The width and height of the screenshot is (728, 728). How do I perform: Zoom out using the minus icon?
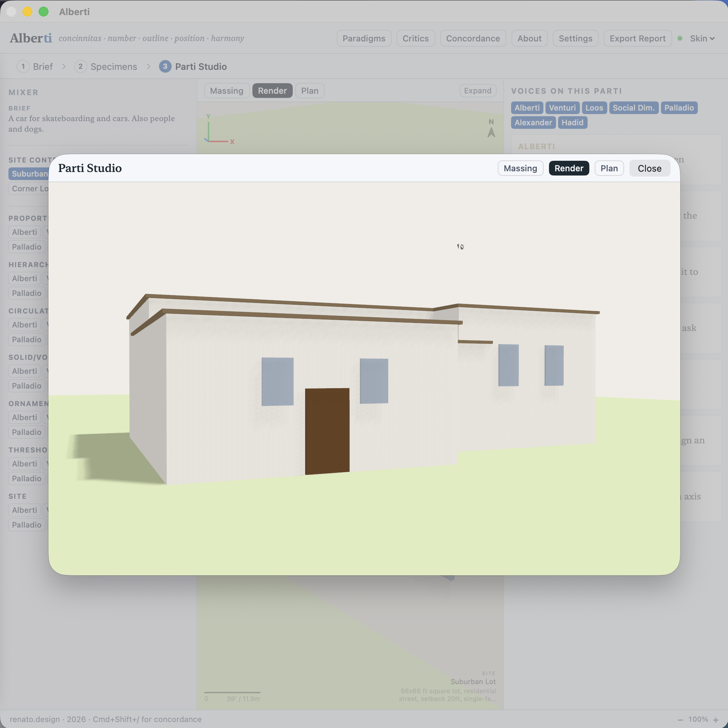pyautogui.click(x=681, y=719)
